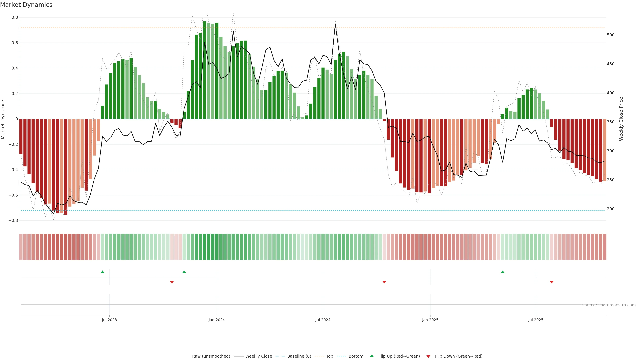Toggle the Bottom threshold legend entry
The width and height of the screenshot is (644, 362).
pyautogui.click(x=356, y=356)
